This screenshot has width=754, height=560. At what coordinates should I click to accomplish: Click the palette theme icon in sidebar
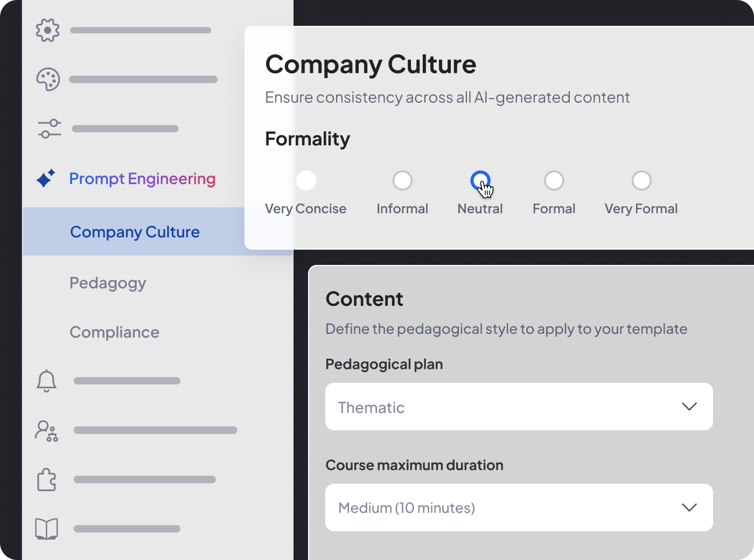click(x=47, y=79)
